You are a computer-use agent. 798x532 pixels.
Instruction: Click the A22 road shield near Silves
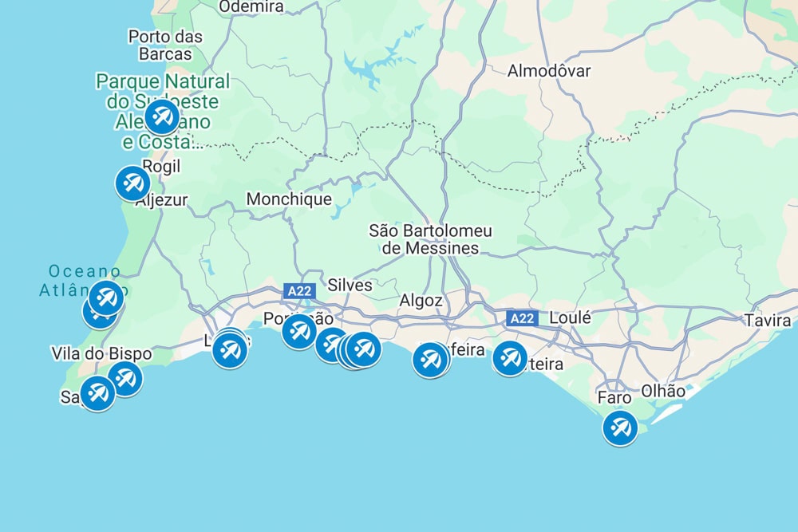(299, 291)
